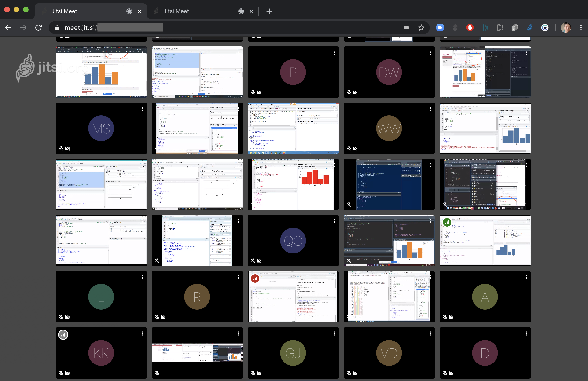Bookmark this page with the star
Viewport: 588px width, 381px height.
tap(421, 28)
